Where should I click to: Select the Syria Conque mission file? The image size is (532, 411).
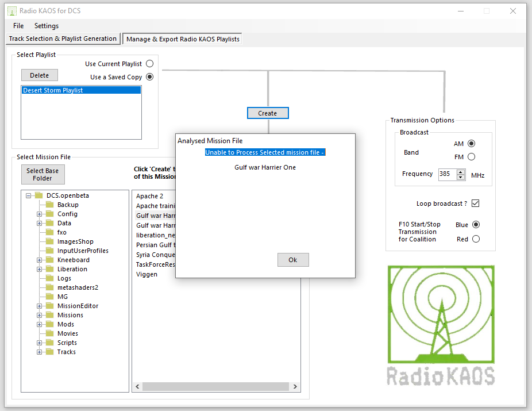(x=155, y=255)
